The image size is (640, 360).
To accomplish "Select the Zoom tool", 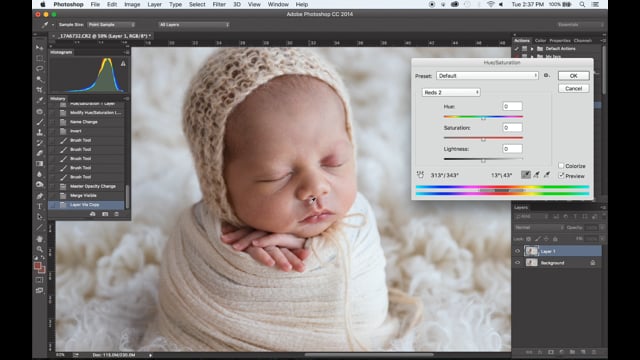I will 40,249.
